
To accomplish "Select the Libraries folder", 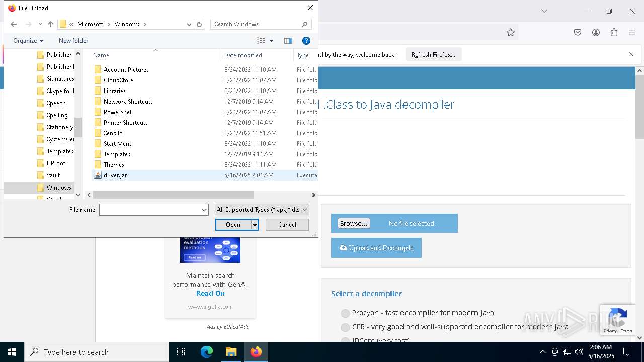I will [x=114, y=91].
